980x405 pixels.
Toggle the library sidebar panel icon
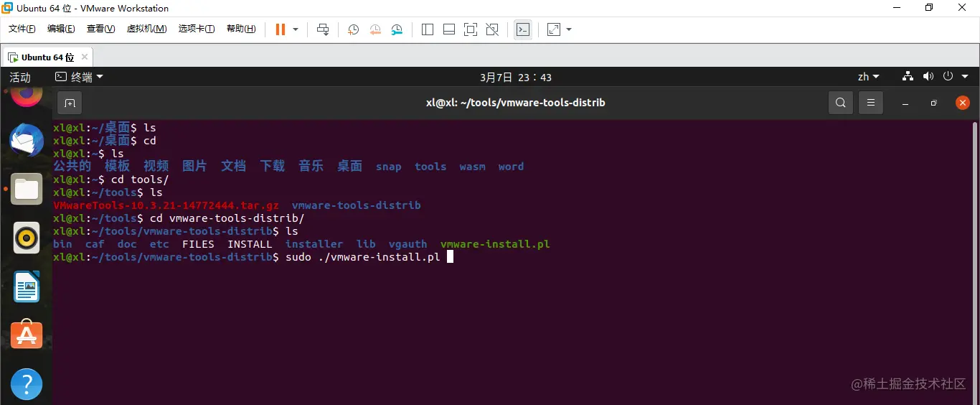coord(428,29)
